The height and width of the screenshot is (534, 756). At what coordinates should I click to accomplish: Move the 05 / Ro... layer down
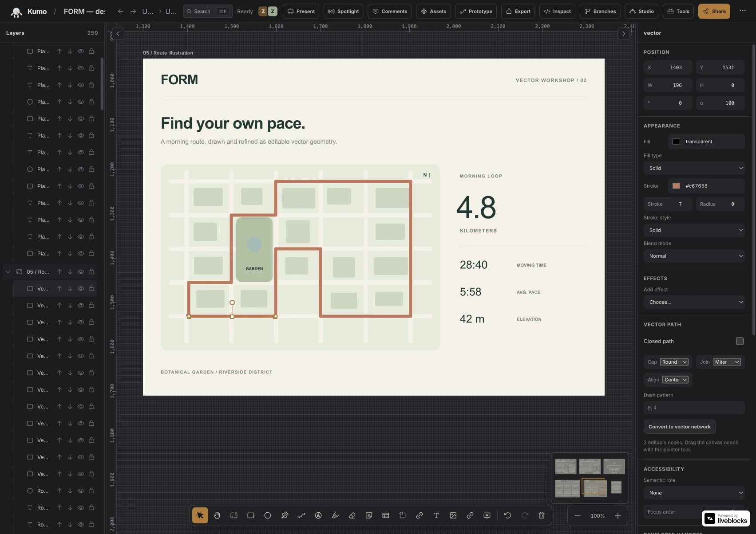70,271
